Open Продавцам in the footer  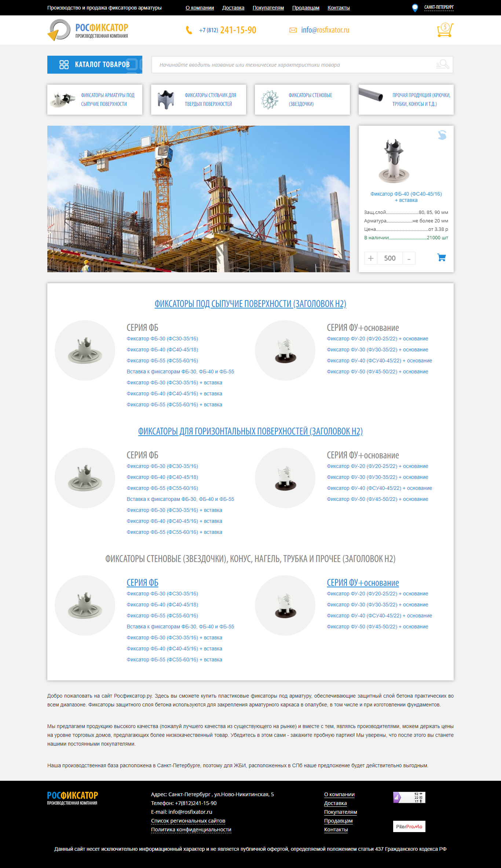coord(338,821)
